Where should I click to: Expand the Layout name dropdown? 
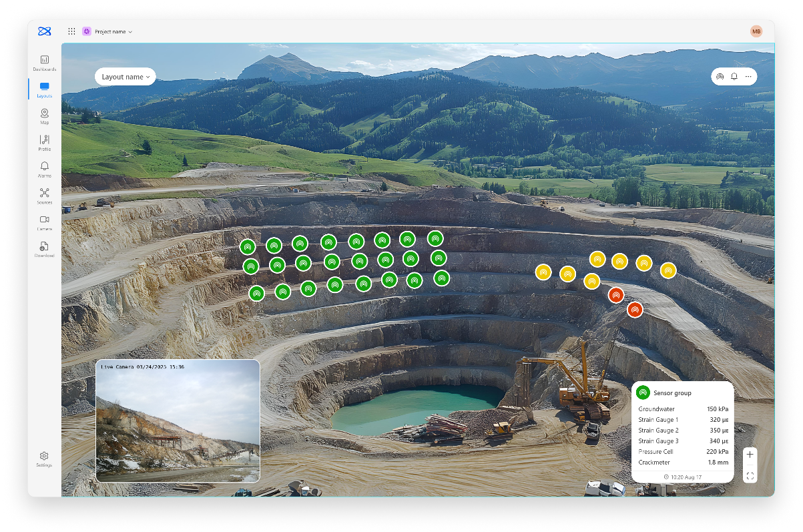[x=125, y=77]
